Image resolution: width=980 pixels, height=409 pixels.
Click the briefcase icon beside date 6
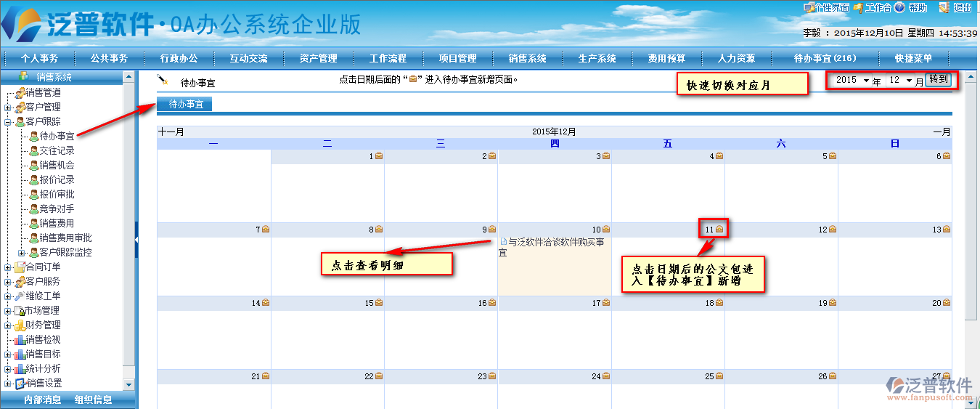[947, 156]
